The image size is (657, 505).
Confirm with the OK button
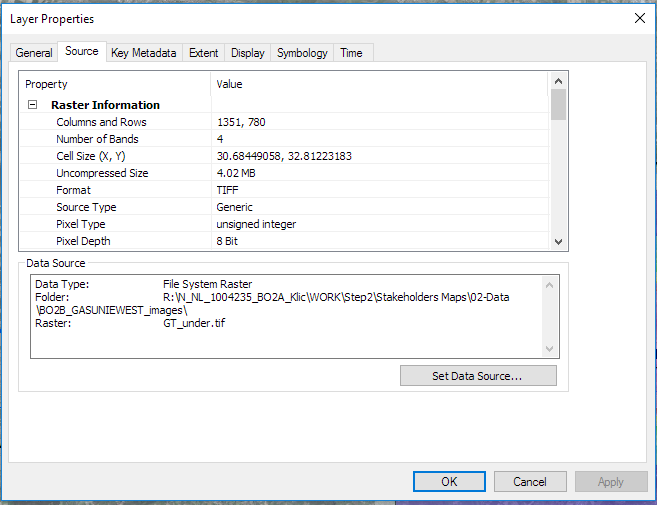point(449,482)
